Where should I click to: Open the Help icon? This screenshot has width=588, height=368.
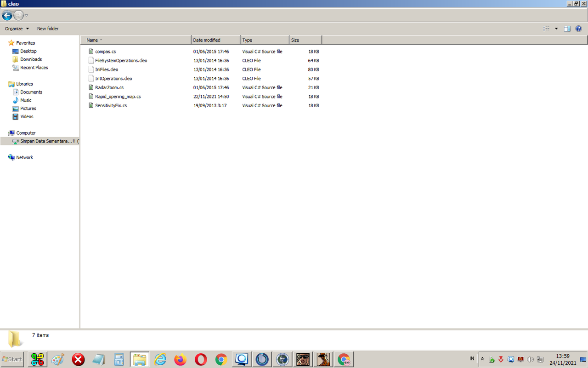(x=578, y=29)
